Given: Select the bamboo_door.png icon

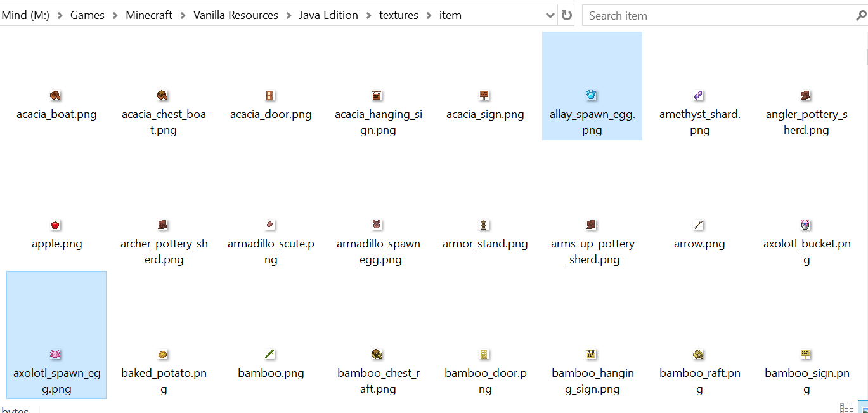Looking at the screenshot, I should 484,354.
